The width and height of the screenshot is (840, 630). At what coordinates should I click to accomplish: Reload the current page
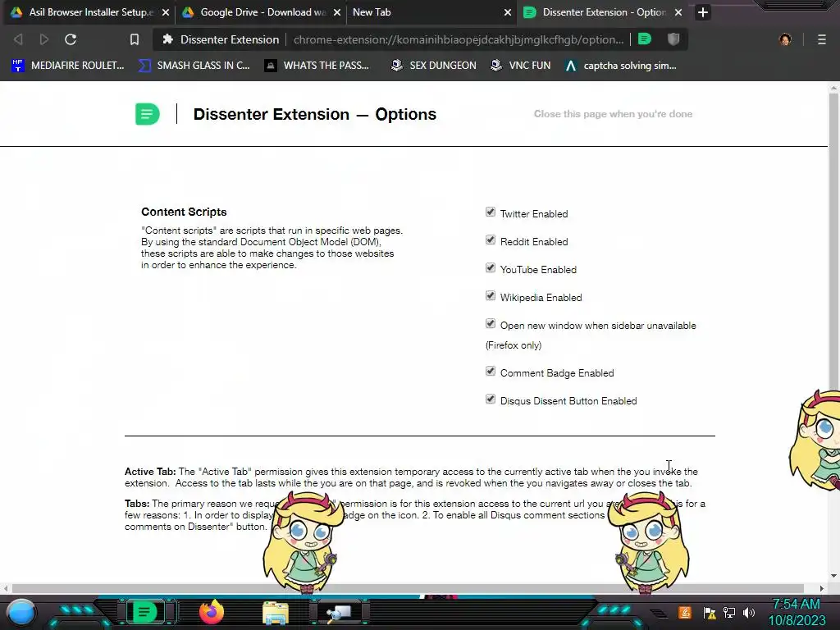coord(71,39)
